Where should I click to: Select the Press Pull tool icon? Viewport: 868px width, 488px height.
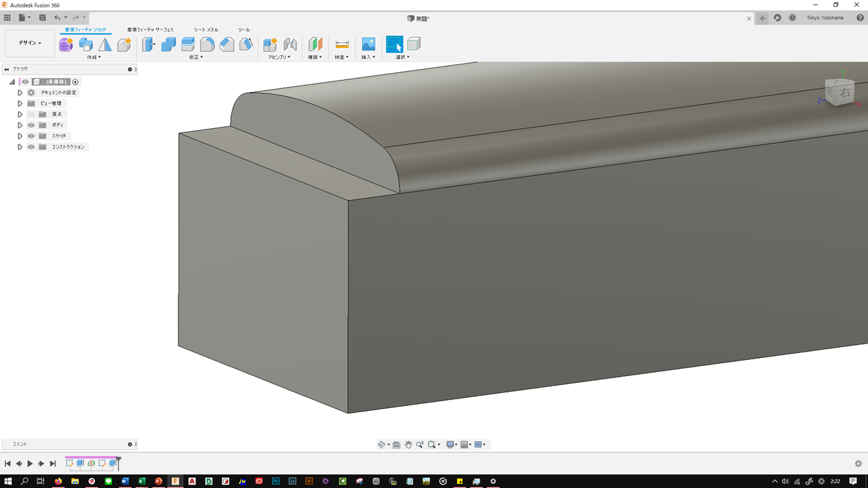point(149,45)
